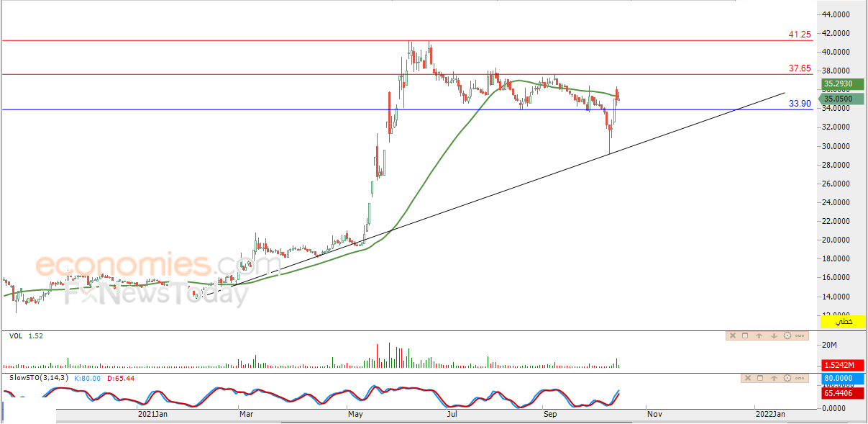Click the 2022Jan date on time axis

click(x=770, y=414)
